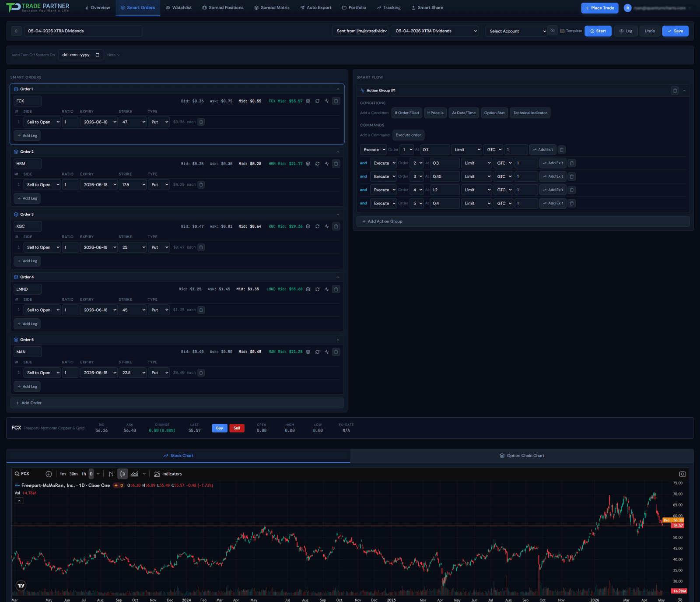Refresh the HBM quote in Order 2
700x602 pixels.
tap(317, 164)
